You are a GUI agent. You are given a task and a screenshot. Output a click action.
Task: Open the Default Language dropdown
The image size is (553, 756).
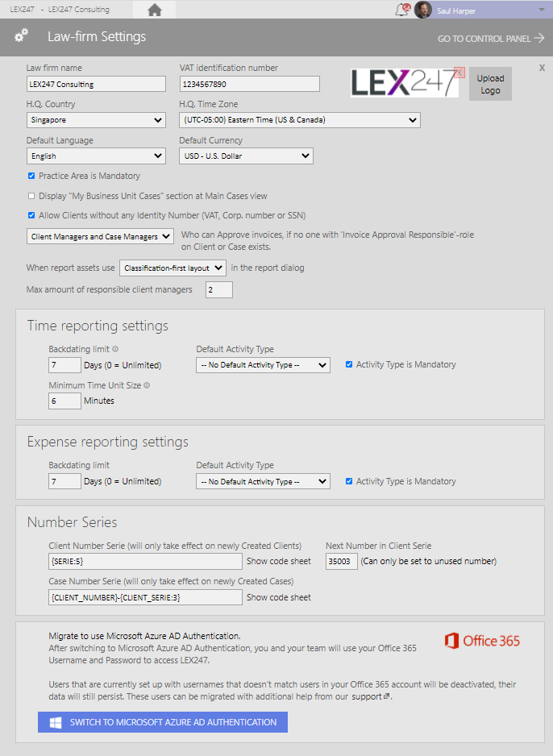coord(96,156)
